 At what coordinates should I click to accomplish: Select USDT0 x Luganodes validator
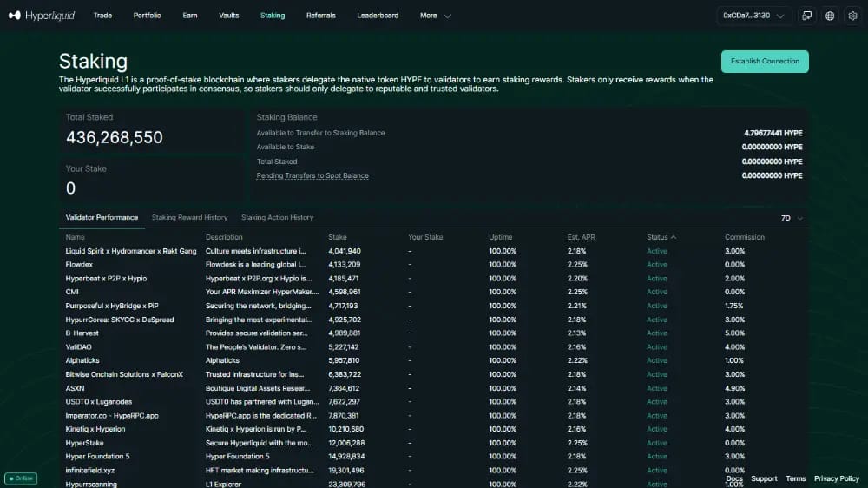(x=99, y=402)
